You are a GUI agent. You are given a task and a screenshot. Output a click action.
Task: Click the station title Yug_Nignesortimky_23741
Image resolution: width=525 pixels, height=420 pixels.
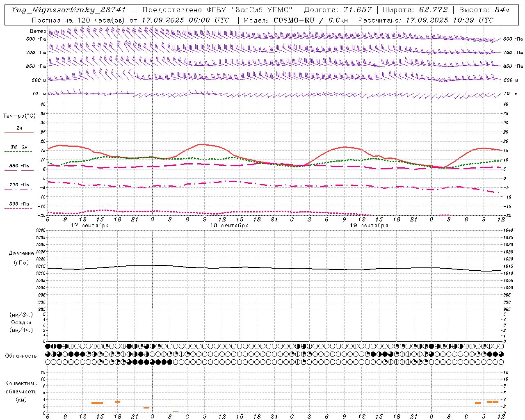point(68,10)
